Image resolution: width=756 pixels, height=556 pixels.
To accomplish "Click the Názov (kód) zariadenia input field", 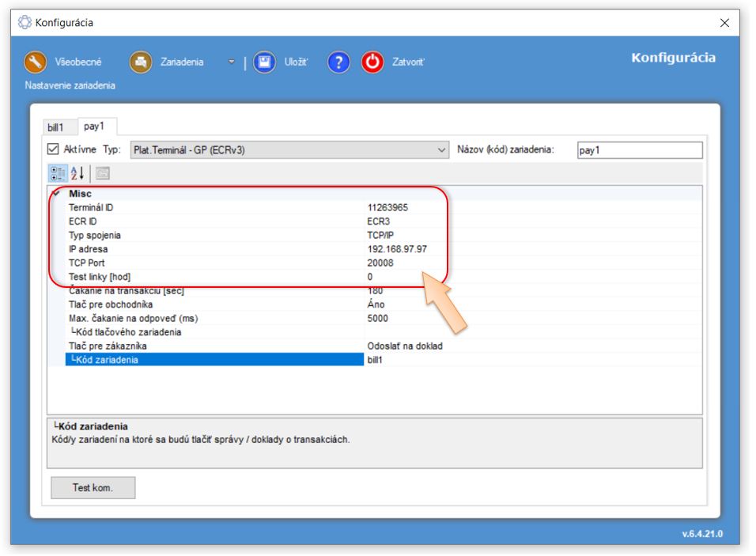I will coord(638,150).
